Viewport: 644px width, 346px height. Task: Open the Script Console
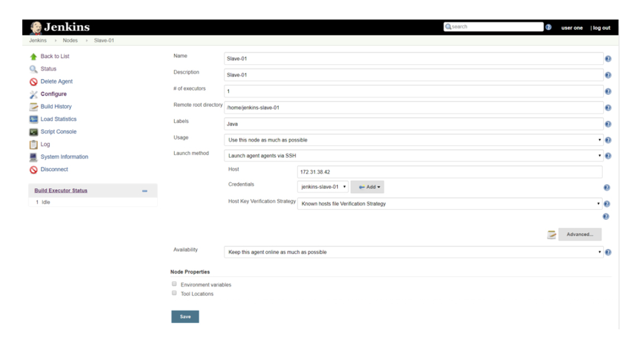59,131
